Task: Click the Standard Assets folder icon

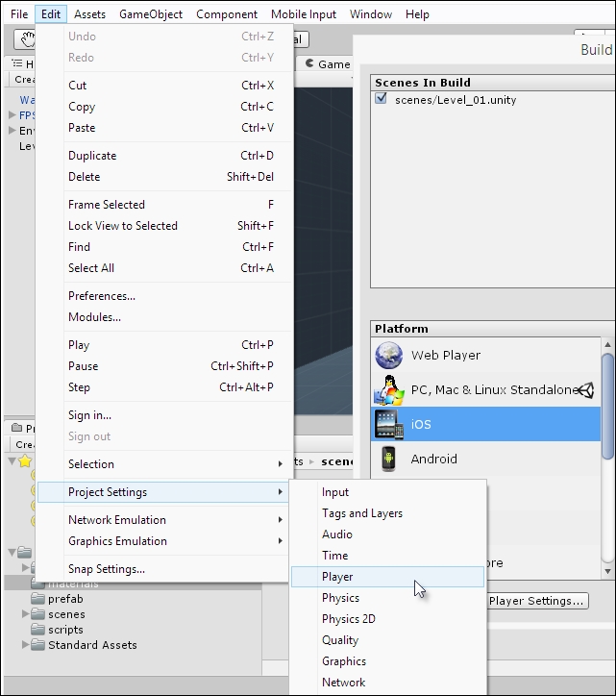Action: 38,645
